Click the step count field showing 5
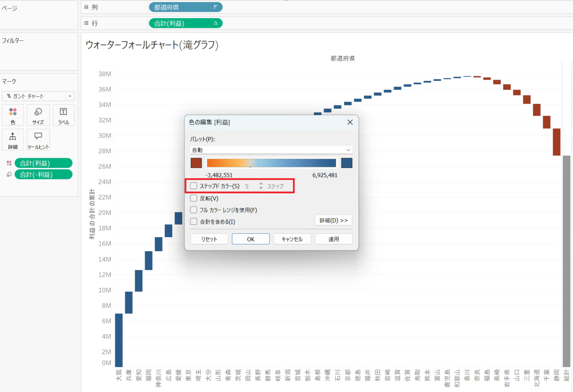 click(x=250, y=186)
